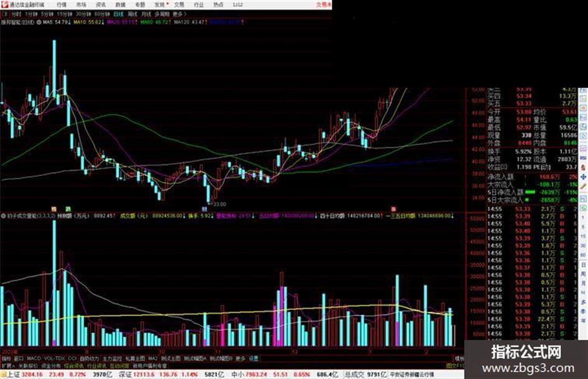The width and height of the screenshot is (588, 379).
Task: Click the 月 period button in right toolbar
Action: [583, 283]
